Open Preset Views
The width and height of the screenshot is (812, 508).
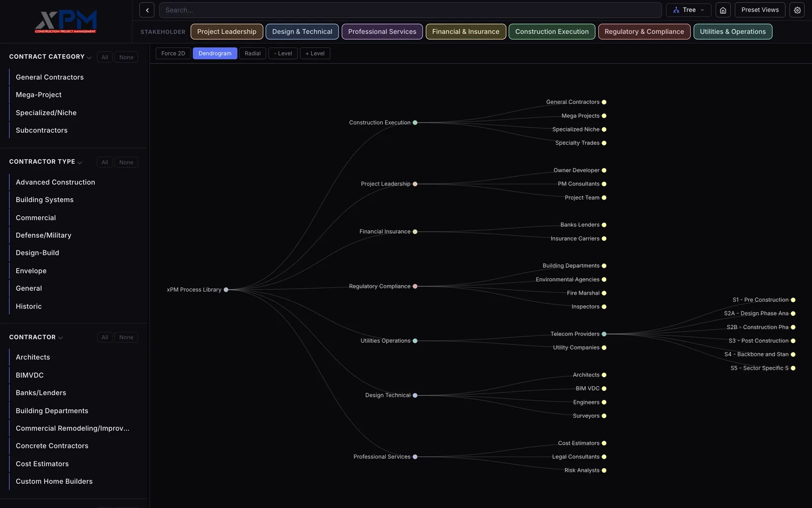tap(760, 10)
